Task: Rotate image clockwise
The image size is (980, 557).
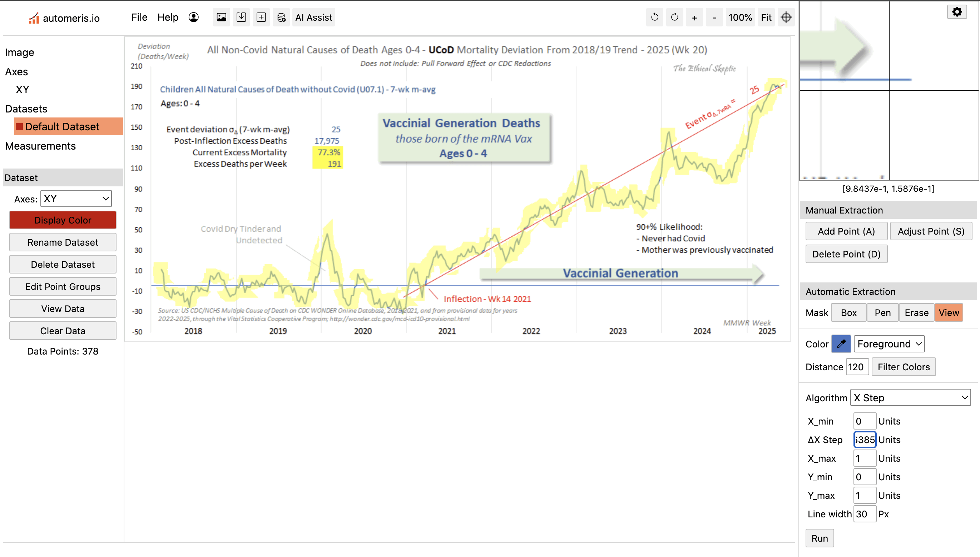Action: click(x=674, y=17)
